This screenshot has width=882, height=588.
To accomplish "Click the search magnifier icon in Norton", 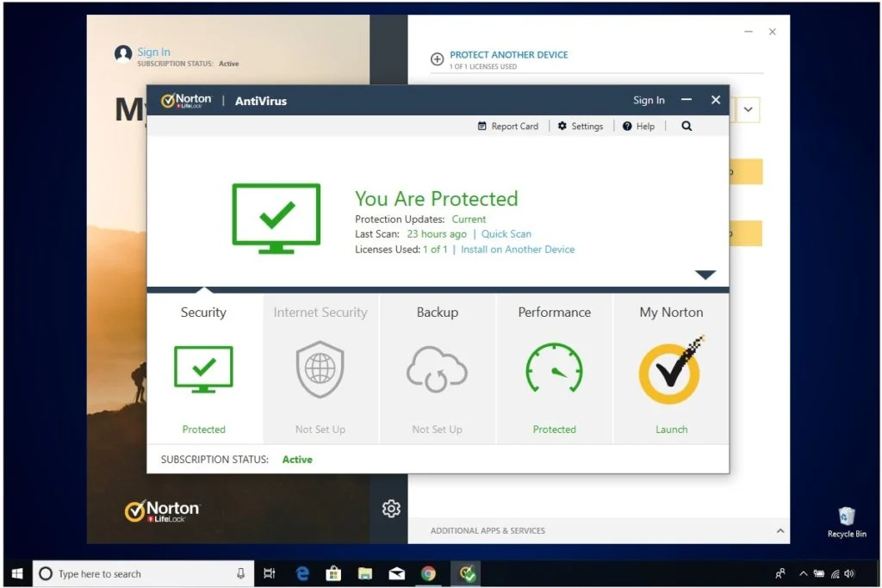I will point(686,126).
